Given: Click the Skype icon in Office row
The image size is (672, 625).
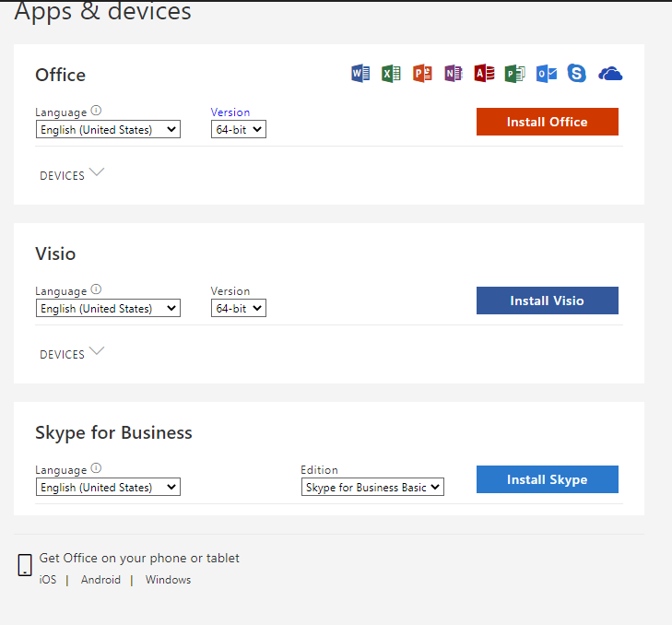Looking at the screenshot, I should click(576, 73).
